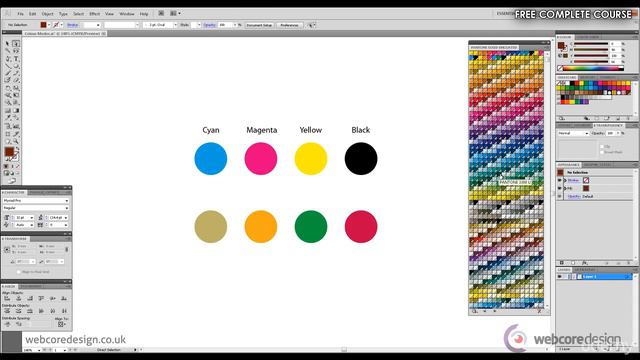Toggle Opacity visibility in Appearance panel
The width and height of the screenshot is (640, 360).
pos(560,196)
